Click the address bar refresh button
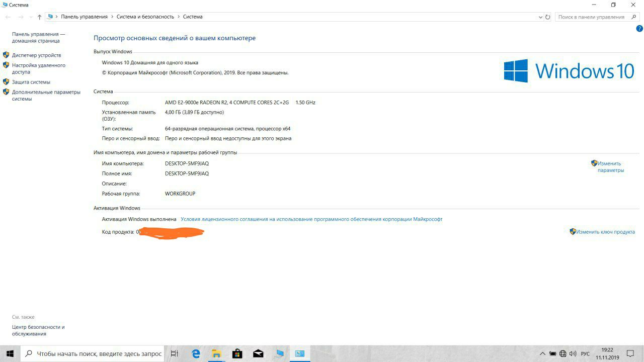 (x=548, y=17)
